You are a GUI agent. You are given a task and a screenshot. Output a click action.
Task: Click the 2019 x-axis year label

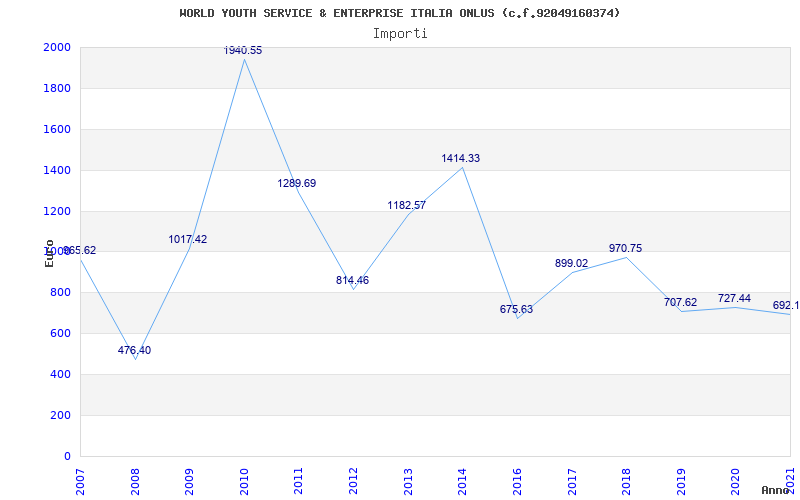[681, 481]
